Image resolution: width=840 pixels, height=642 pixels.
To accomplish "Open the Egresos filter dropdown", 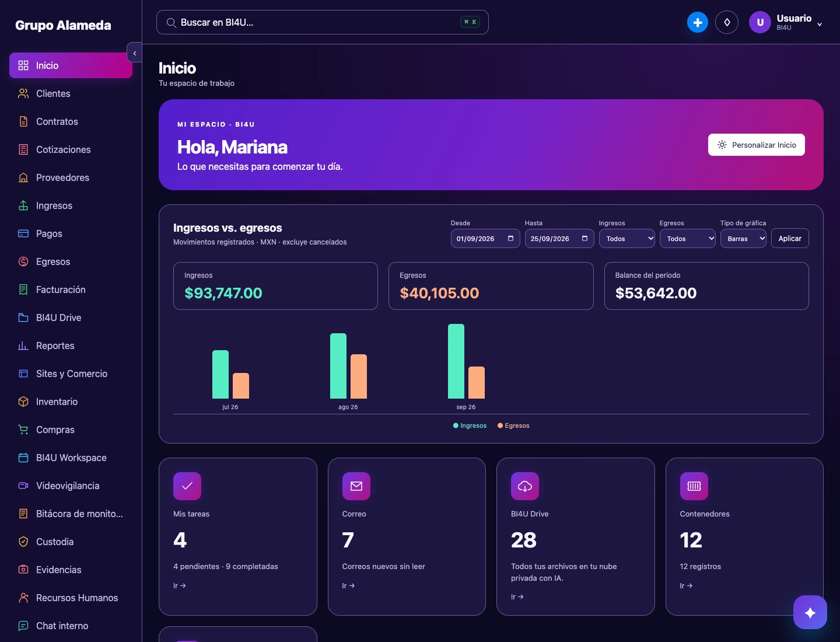I will click(688, 238).
